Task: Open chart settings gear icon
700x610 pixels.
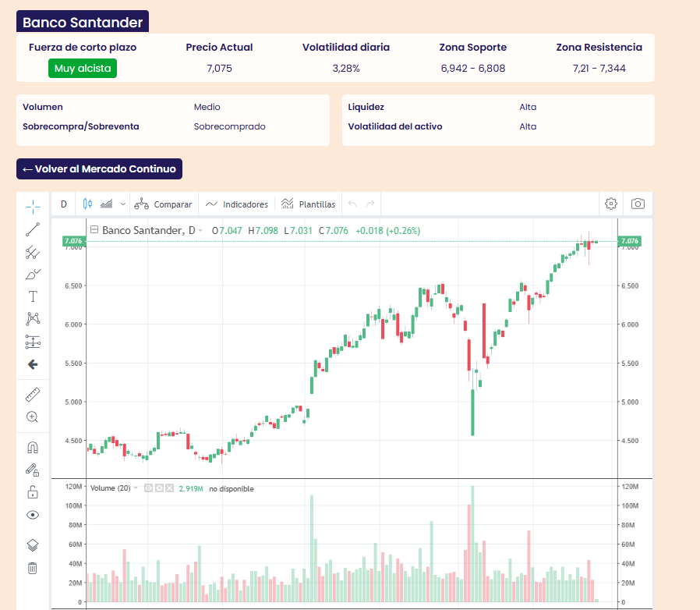Action: [611, 204]
